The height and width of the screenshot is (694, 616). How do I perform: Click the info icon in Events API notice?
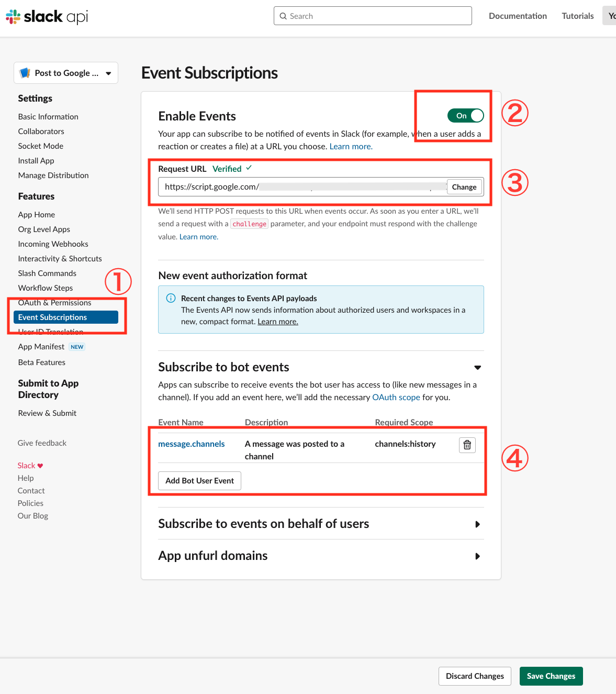point(171,298)
